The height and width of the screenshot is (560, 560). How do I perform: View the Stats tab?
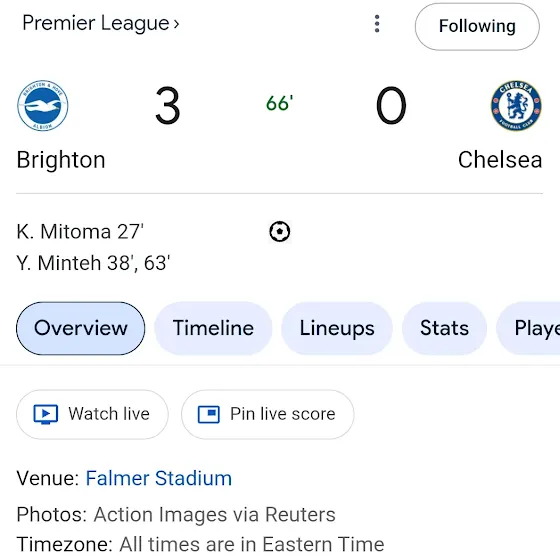tap(444, 328)
